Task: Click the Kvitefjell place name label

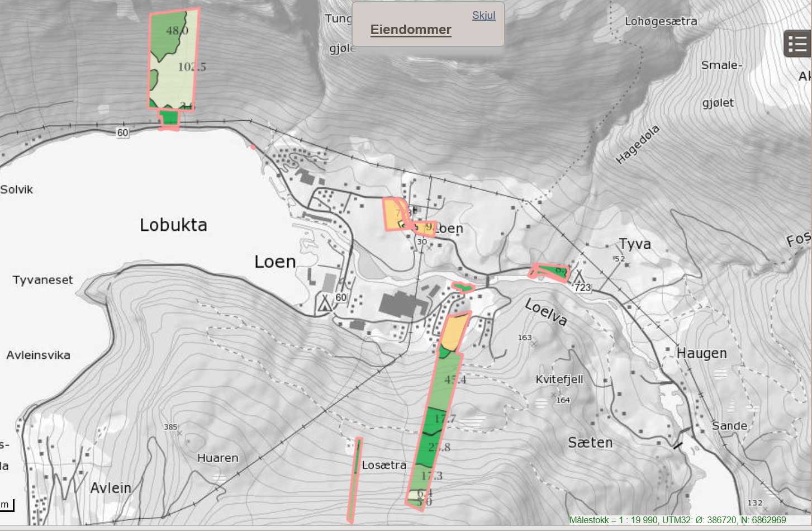Action: [559, 380]
